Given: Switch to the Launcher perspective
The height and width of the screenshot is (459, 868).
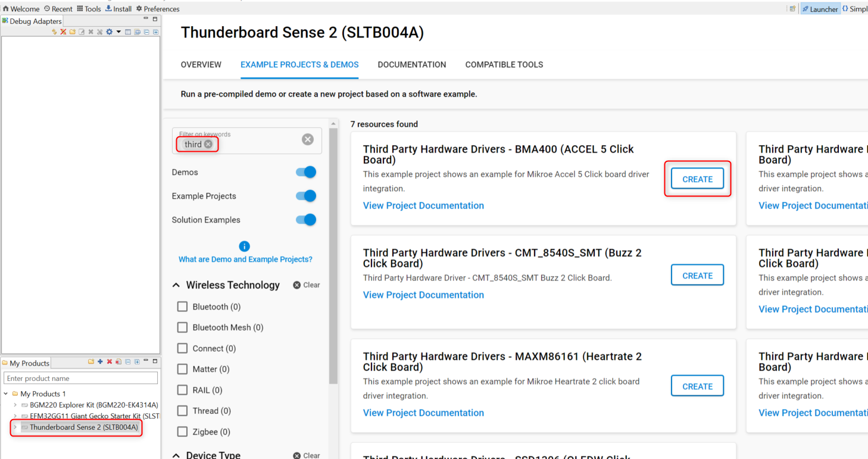Looking at the screenshot, I should (x=820, y=9).
